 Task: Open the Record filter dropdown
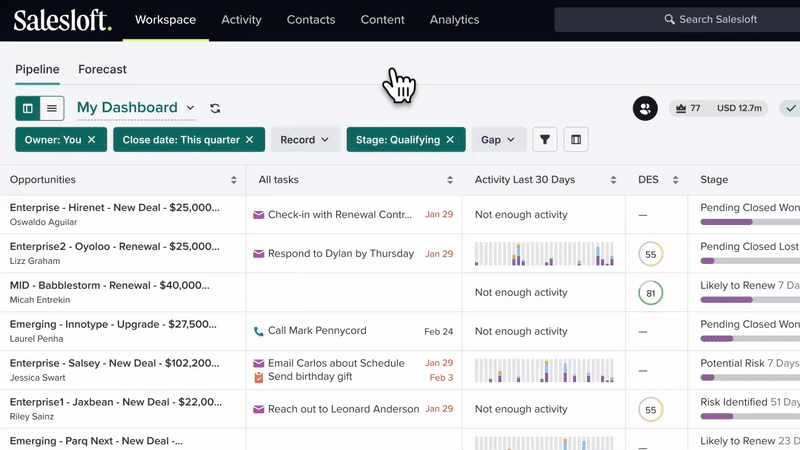tap(305, 140)
